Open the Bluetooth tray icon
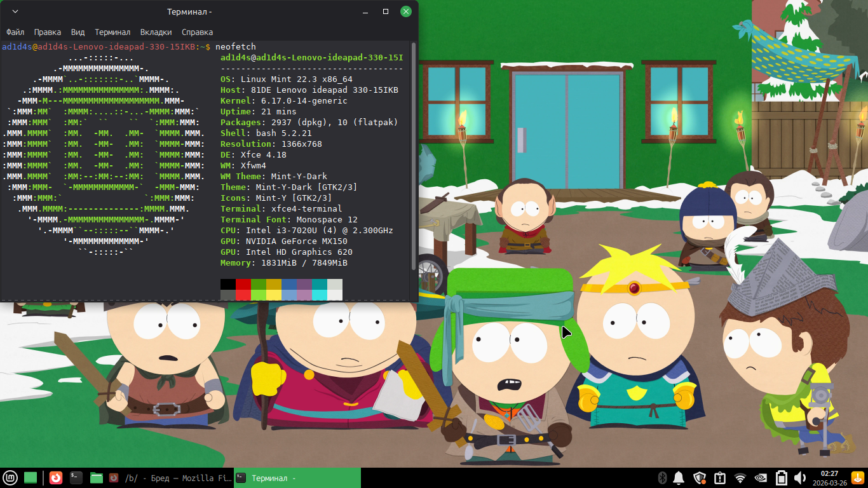Screen dimensions: 868x488 661,478
